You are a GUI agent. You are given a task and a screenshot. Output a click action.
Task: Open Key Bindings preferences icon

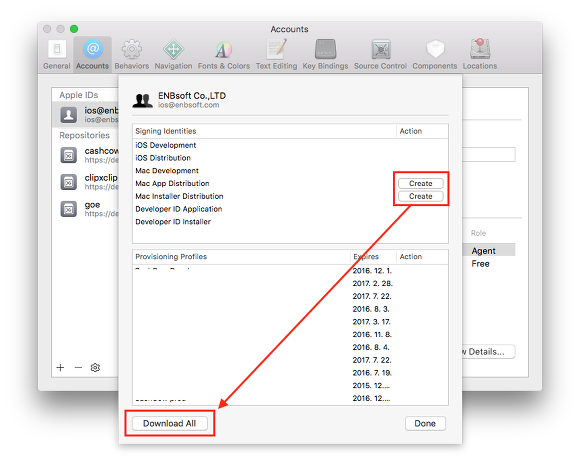pyautogui.click(x=326, y=49)
